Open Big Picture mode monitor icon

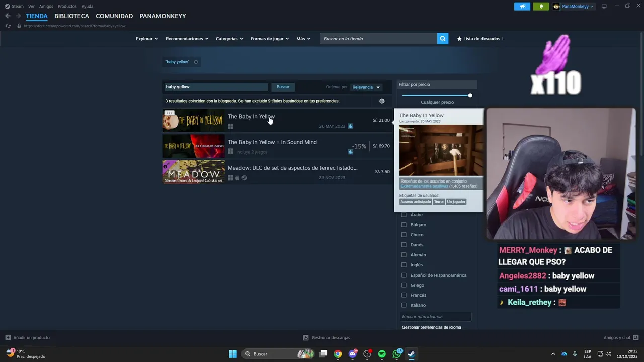604,6
